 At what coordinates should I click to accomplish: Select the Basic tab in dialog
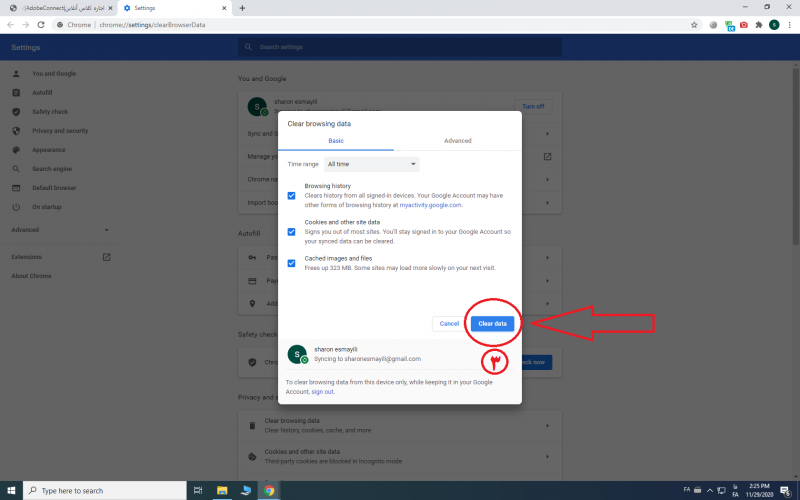335,141
